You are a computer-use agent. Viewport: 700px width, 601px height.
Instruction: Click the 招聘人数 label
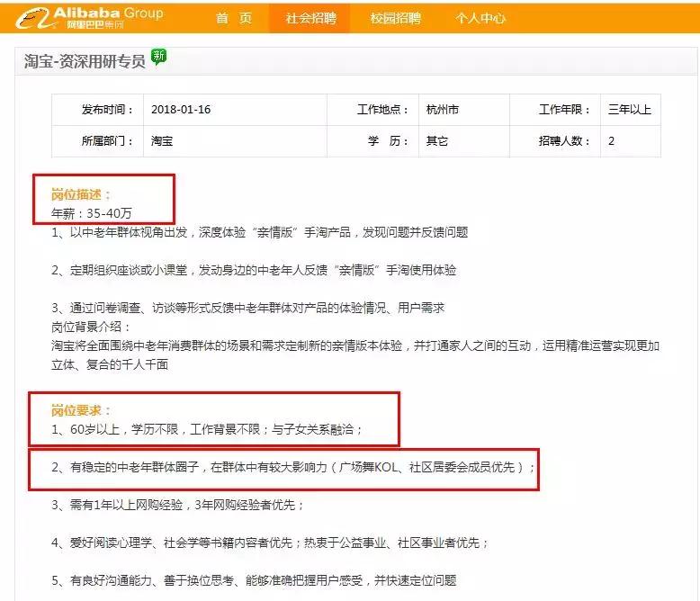564,141
